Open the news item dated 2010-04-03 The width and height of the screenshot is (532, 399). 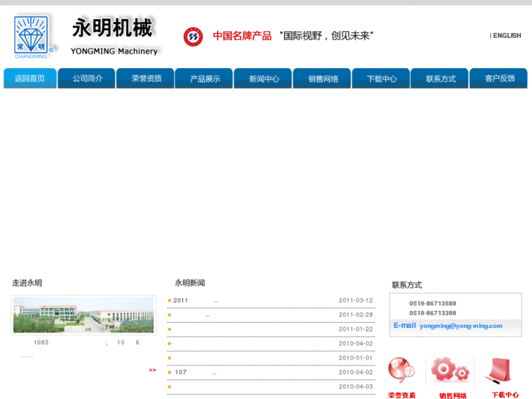[x=271, y=387]
